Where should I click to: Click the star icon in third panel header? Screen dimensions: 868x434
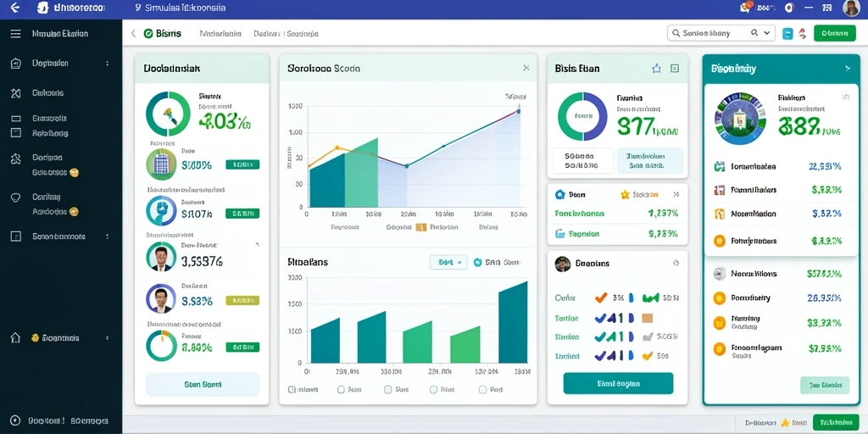[657, 69]
